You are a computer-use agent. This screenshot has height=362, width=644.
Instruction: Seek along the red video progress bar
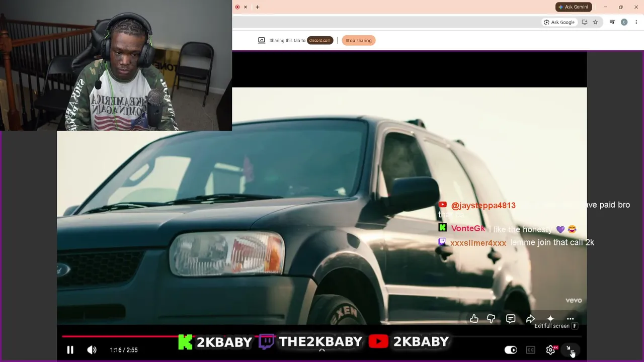pyautogui.click(x=322, y=337)
